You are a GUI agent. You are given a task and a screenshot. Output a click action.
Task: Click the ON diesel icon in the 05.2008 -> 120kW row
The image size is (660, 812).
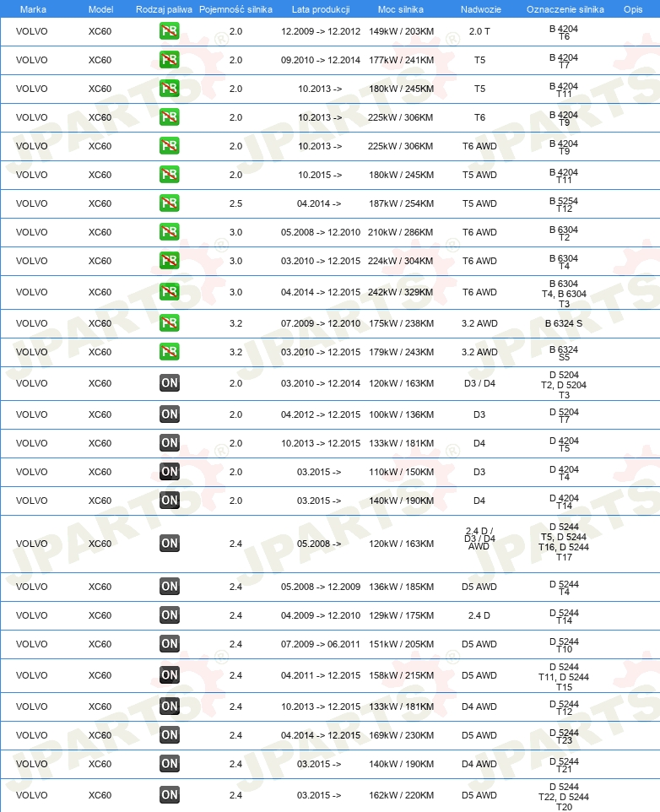(x=170, y=544)
